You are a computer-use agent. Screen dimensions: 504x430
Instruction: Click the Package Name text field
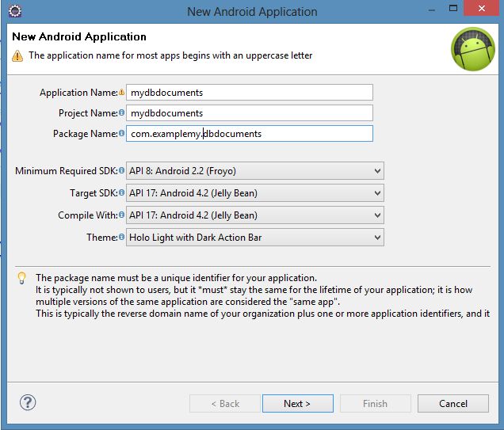[249, 134]
